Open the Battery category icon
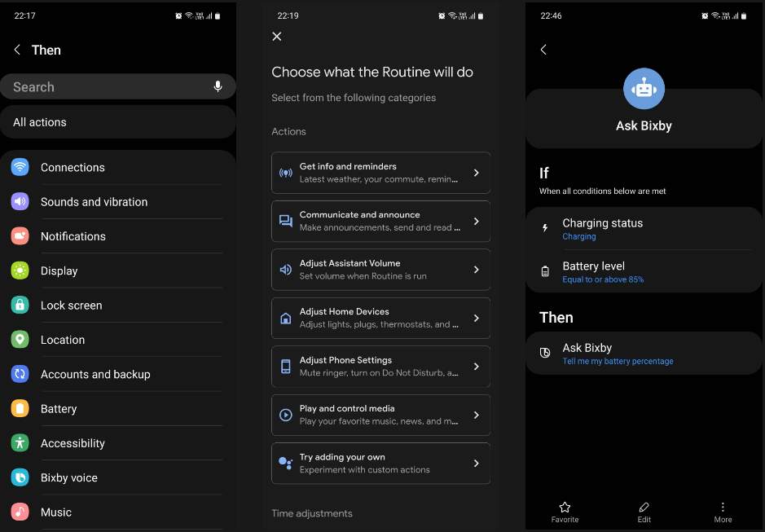765x532 pixels. (x=22, y=408)
